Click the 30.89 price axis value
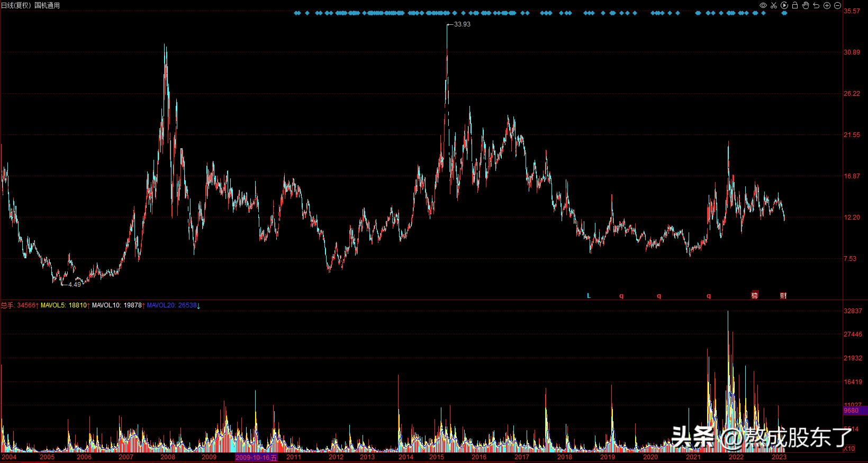Screen dimensions: 868x463 (x=852, y=52)
